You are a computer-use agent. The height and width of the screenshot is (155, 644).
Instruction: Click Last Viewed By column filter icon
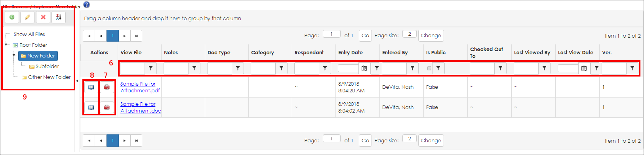(x=544, y=68)
